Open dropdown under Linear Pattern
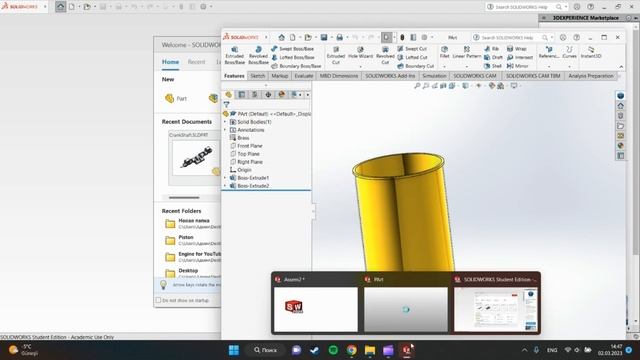Viewport: 640px width, 360px height. point(467,67)
